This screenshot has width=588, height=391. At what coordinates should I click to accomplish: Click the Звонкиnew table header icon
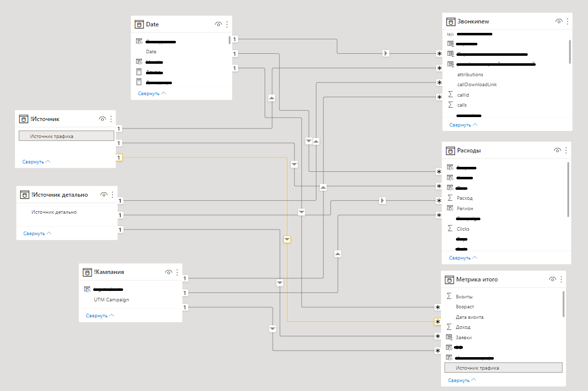pos(450,22)
